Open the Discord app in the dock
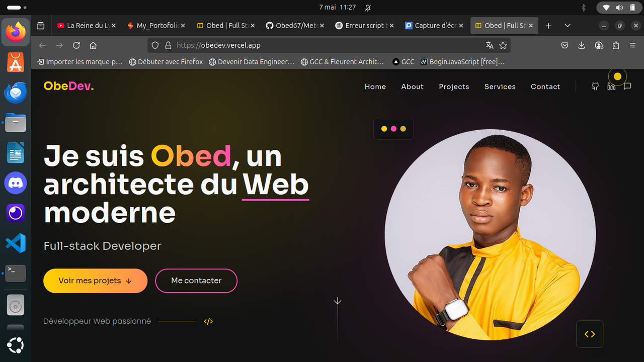The height and width of the screenshot is (362, 644). click(x=16, y=183)
